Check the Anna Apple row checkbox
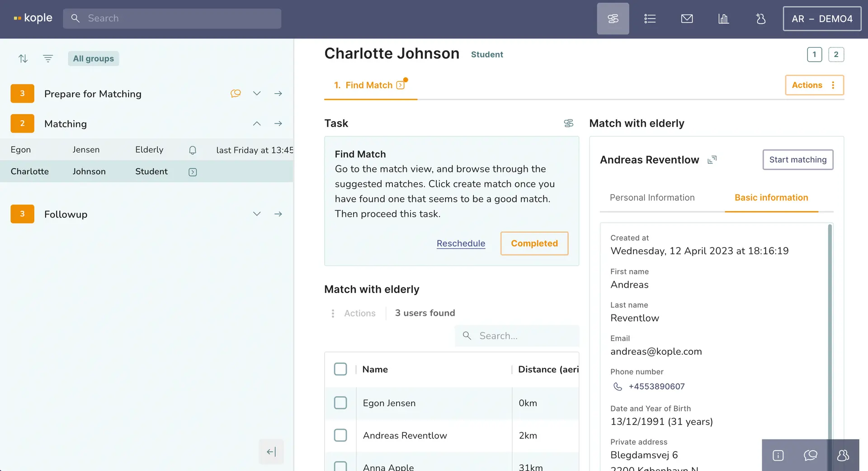The width and height of the screenshot is (868, 471). tap(340, 466)
